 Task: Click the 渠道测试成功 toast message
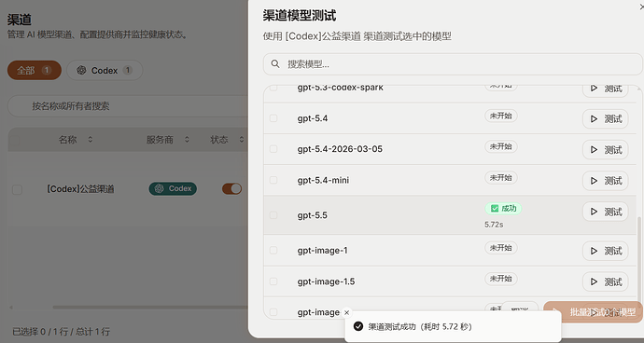pos(420,327)
